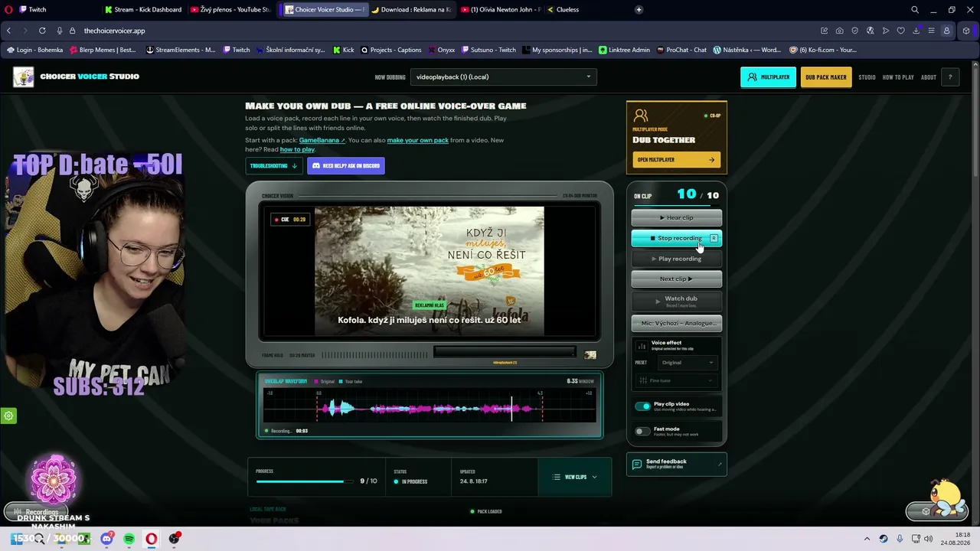Screen dimensions: 980x551
Task: Follow the make your own pack link
Action: click(418, 140)
